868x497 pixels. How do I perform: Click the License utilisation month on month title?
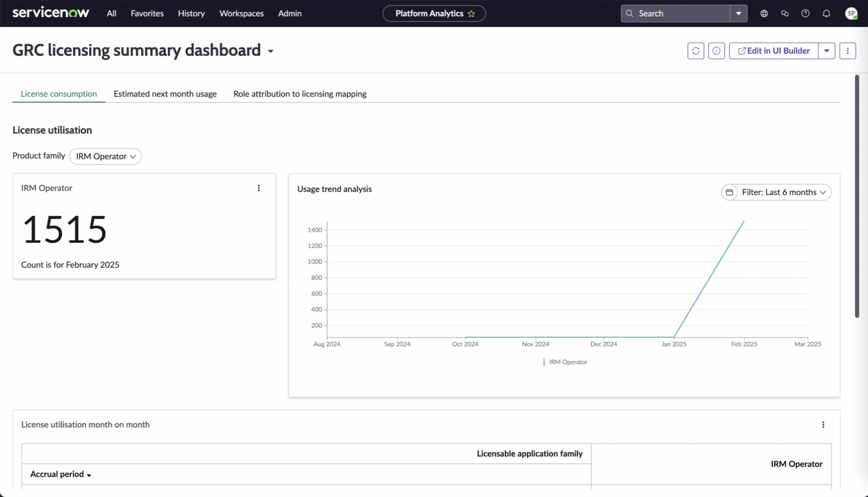tap(86, 425)
